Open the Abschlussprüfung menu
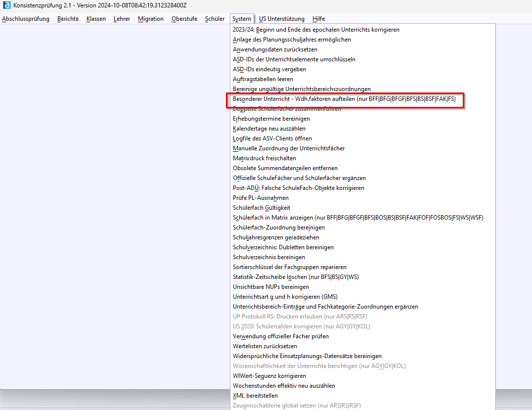This screenshot has width=532, height=410. coord(26,19)
